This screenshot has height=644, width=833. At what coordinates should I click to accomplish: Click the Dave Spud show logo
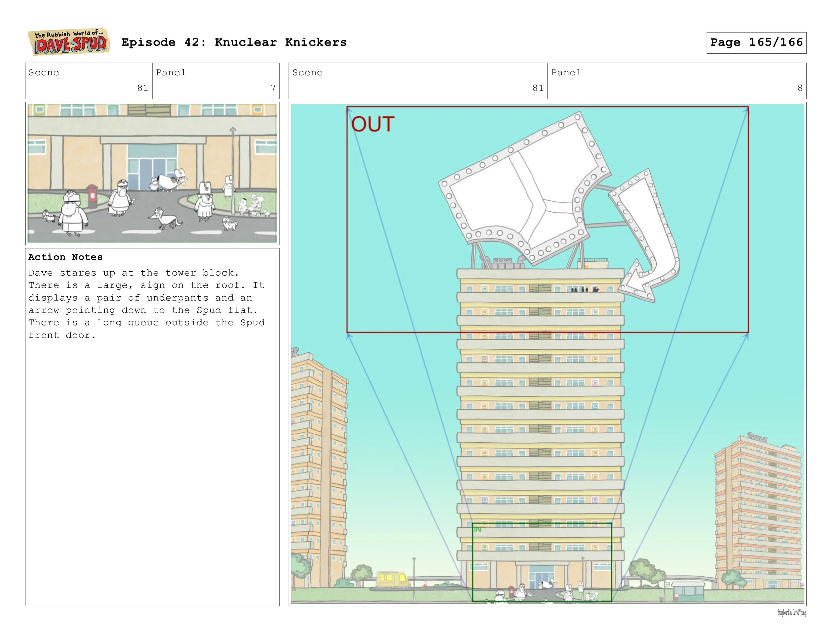(x=69, y=42)
